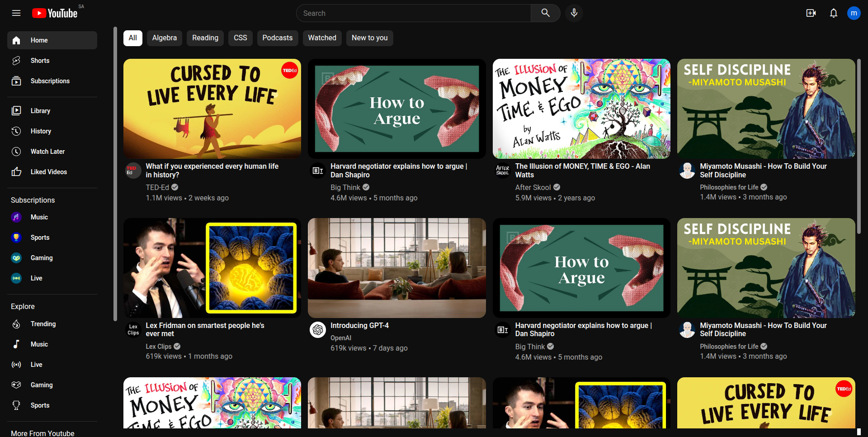Toggle the Watched filter chip
This screenshot has height=437, width=868.
point(322,38)
